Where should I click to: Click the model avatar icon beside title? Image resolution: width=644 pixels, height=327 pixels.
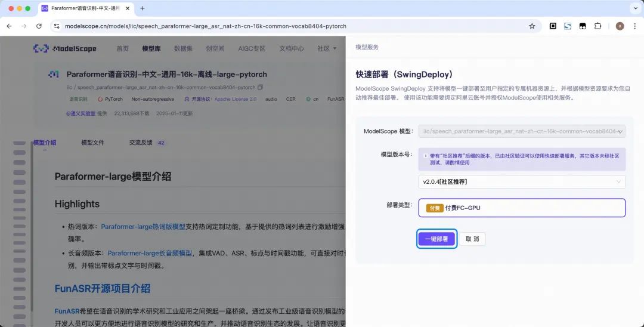(54, 75)
